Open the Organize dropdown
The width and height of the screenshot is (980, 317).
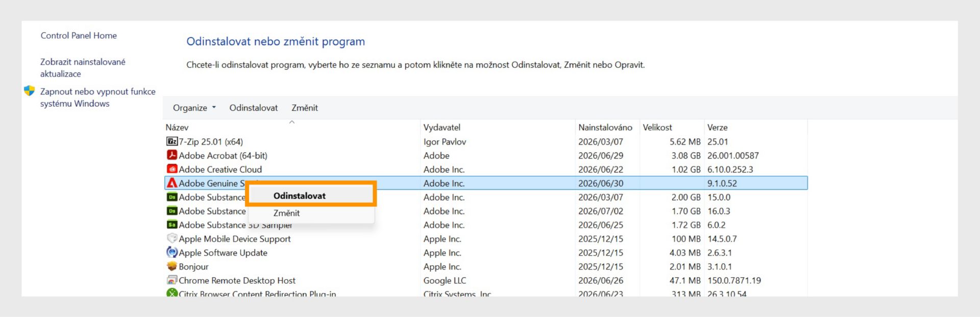tap(194, 108)
